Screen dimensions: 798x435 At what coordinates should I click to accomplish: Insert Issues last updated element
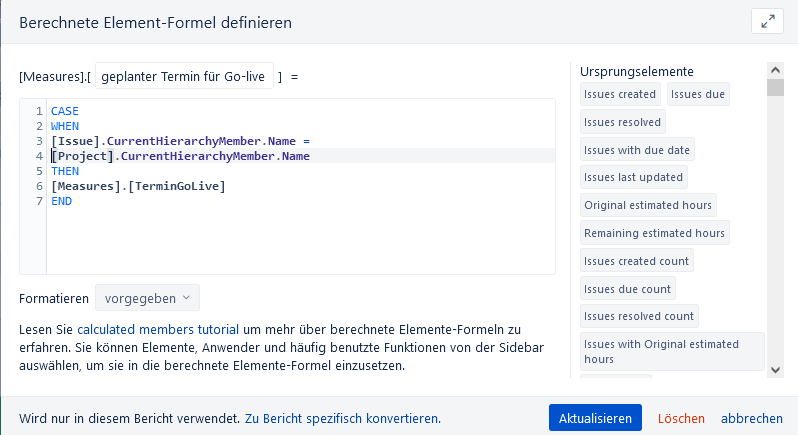(634, 177)
